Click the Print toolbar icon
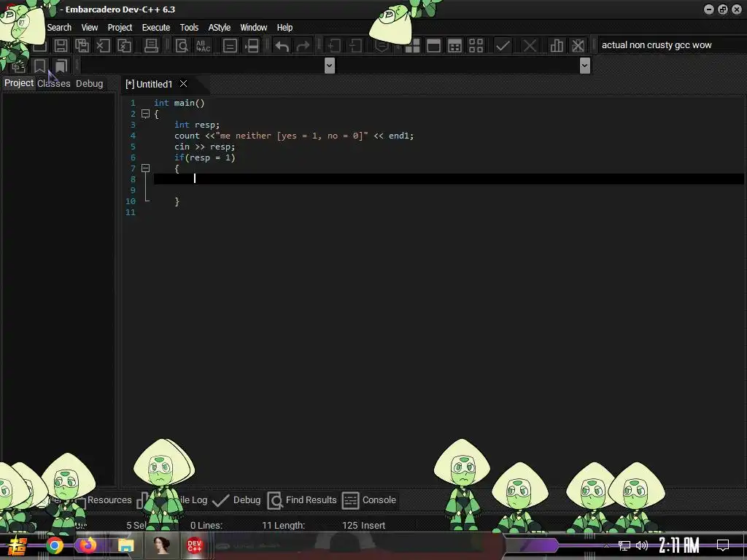This screenshot has width=747, height=560. (151, 46)
